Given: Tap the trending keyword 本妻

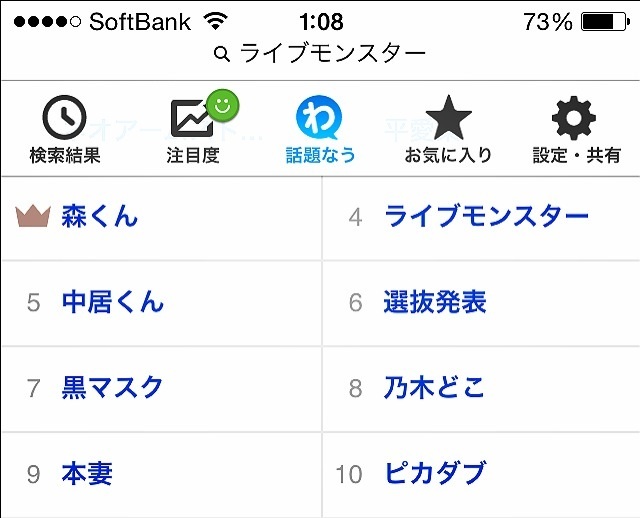Looking at the screenshot, I should tap(87, 473).
